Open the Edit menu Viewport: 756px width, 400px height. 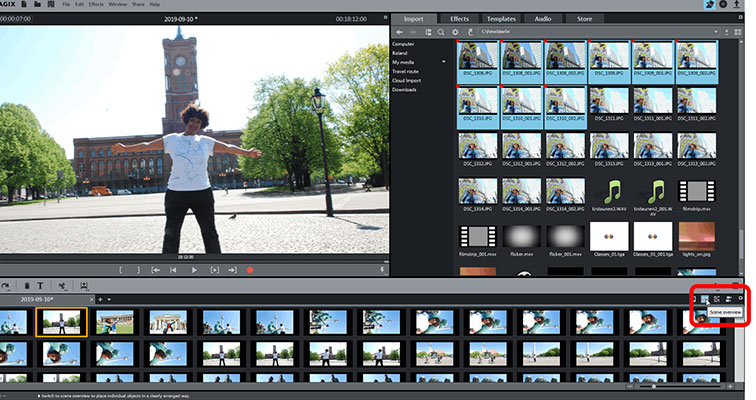[x=79, y=5]
